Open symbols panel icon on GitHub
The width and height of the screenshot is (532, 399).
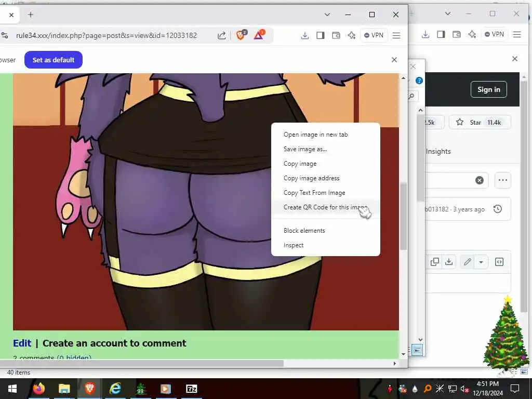[x=499, y=262]
